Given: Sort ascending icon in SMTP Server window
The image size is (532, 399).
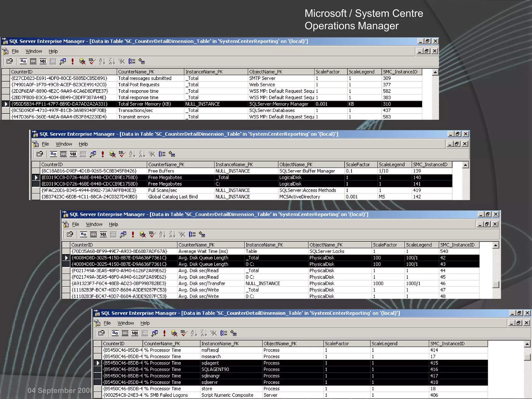Looking at the screenshot, I should point(102,61).
